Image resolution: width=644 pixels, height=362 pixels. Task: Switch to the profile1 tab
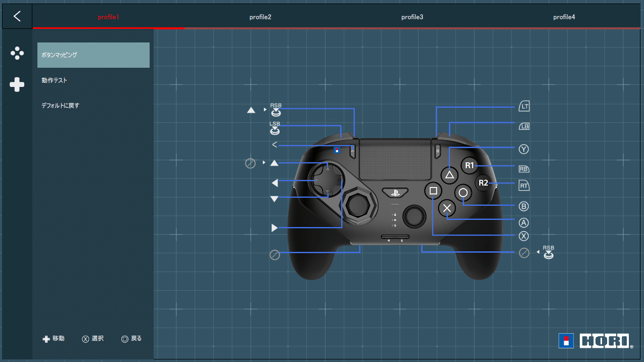pos(109,17)
